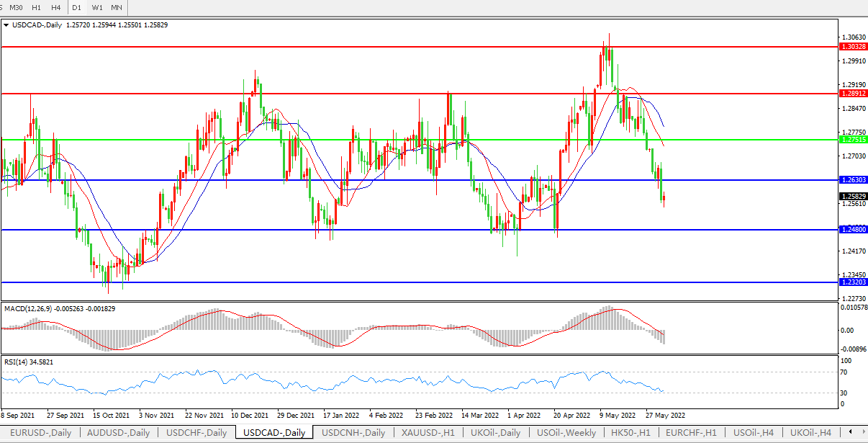Switch to AUDUSD-,Daily tab
This screenshot has width=868, height=443.
coord(119,433)
